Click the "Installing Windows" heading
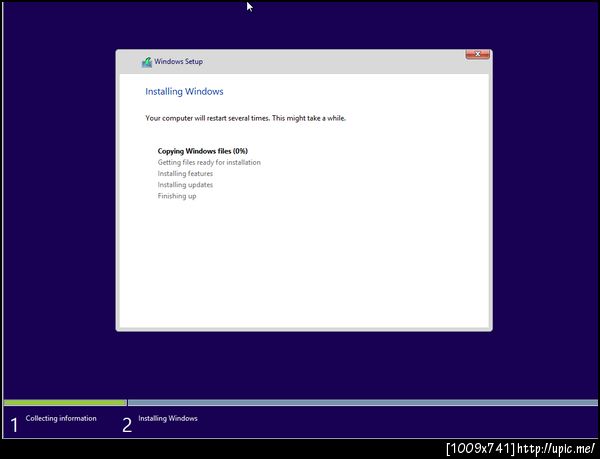The image size is (600, 459). coord(184,91)
